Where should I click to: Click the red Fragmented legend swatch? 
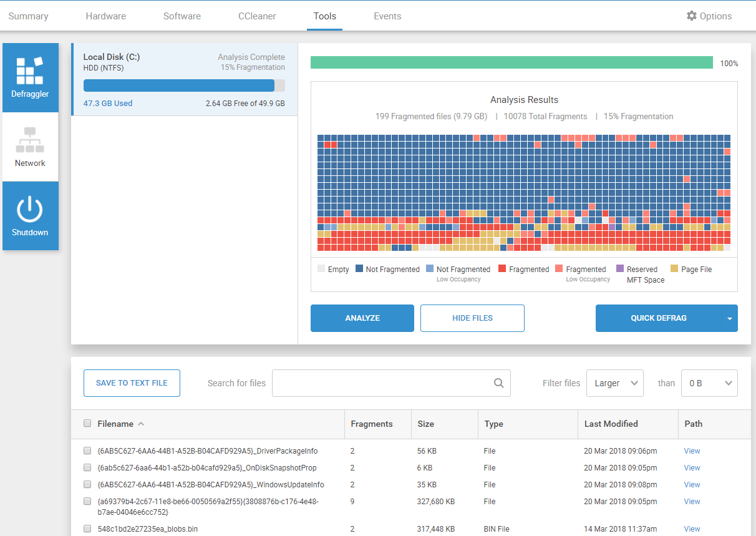(x=502, y=269)
